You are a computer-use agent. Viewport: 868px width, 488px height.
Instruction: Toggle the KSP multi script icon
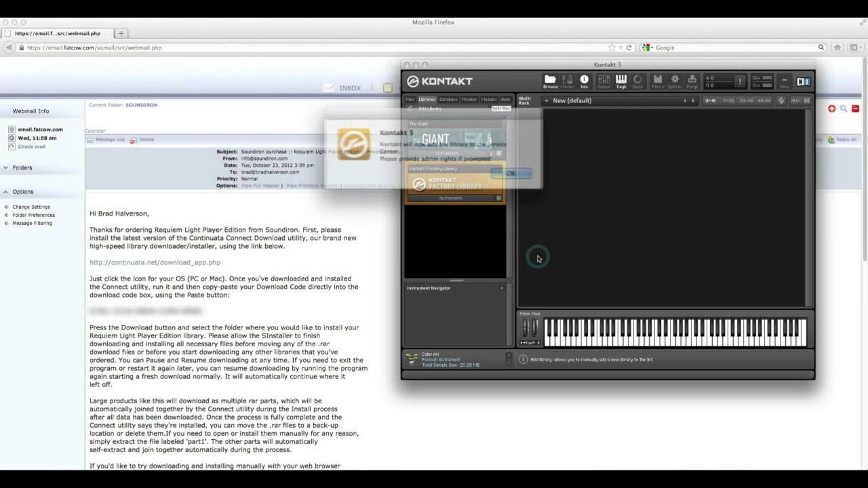[x=781, y=101]
